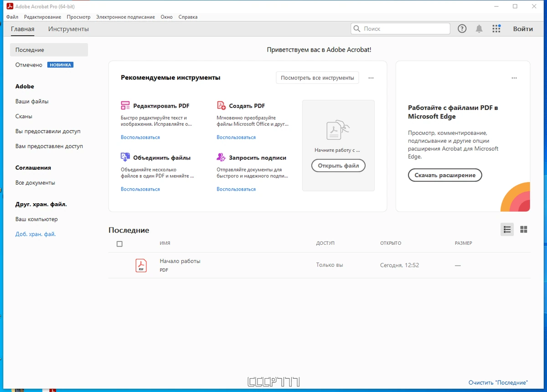Viewport: 547px width, 392px height.
Task: Click the Запросить подписи title
Action: pyautogui.click(x=258, y=158)
